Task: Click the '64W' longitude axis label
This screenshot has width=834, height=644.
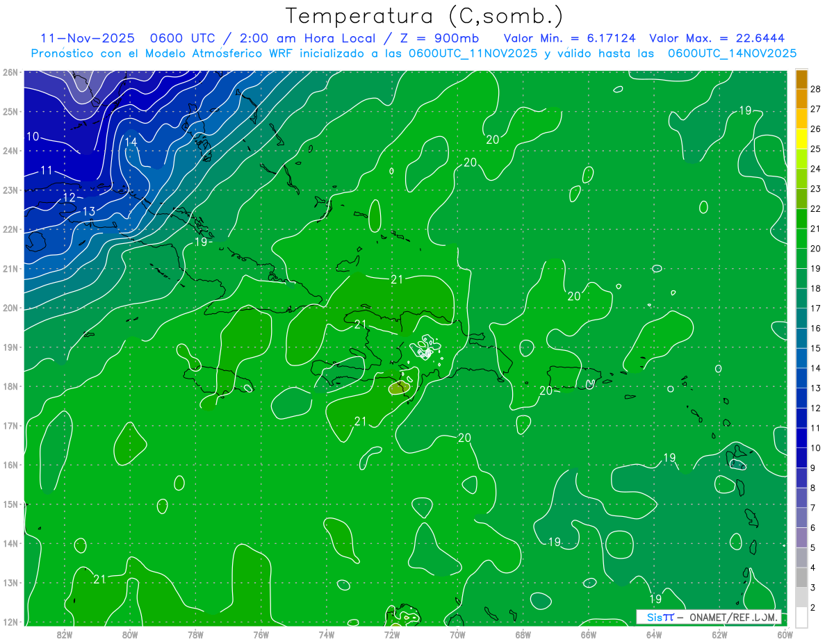Action: click(x=654, y=634)
